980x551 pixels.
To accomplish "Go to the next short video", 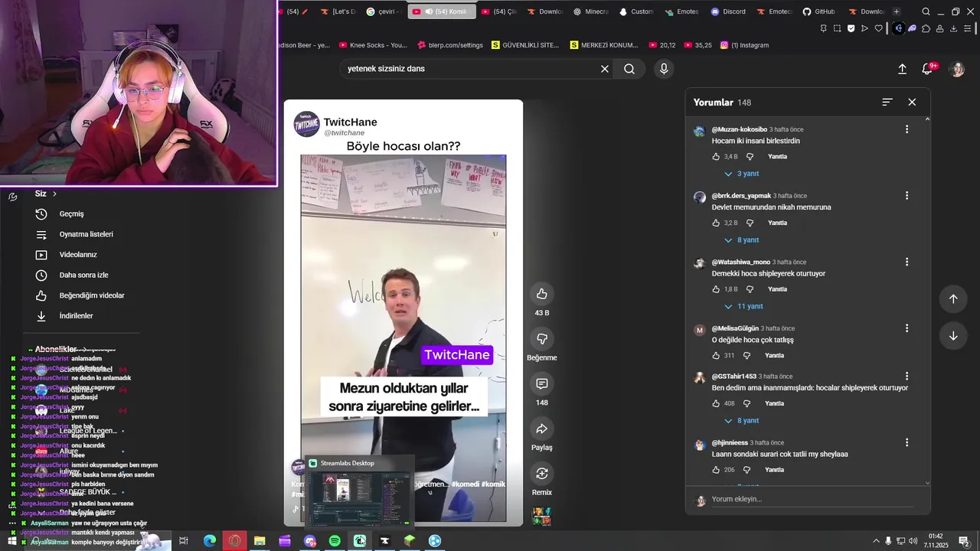I will tap(953, 336).
